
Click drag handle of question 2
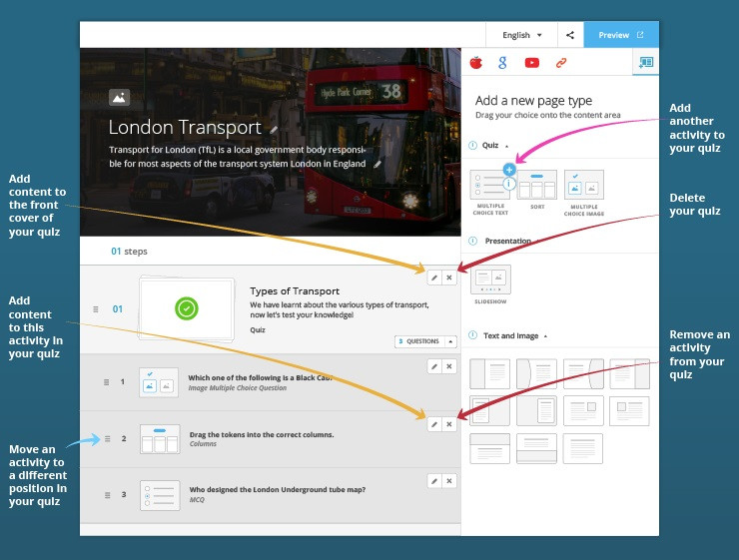(108, 438)
